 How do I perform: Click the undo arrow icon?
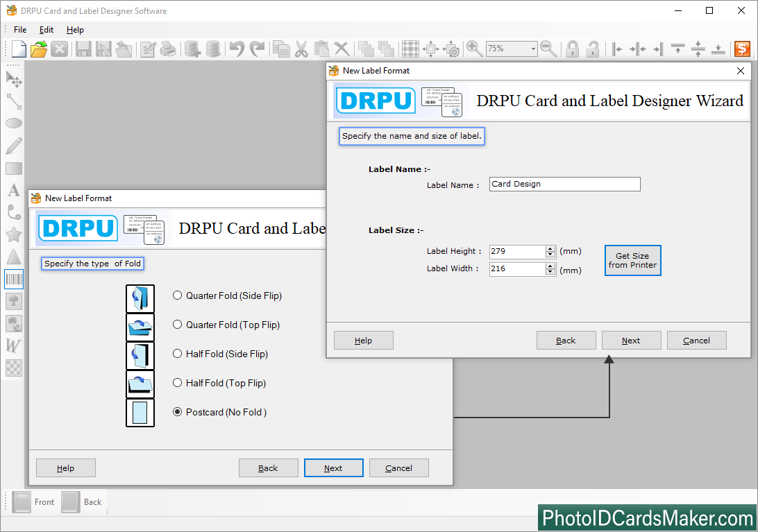click(237, 49)
